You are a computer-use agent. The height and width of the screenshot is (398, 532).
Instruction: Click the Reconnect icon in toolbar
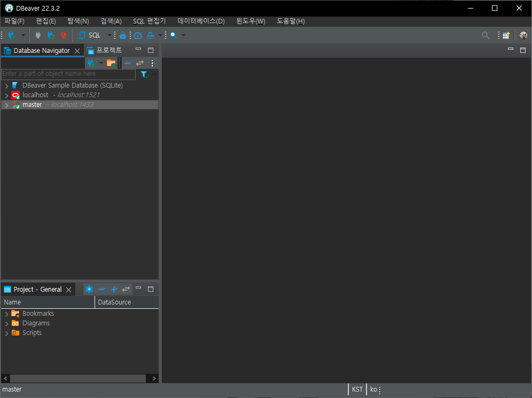pyautogui.click(x=51, y=35)
